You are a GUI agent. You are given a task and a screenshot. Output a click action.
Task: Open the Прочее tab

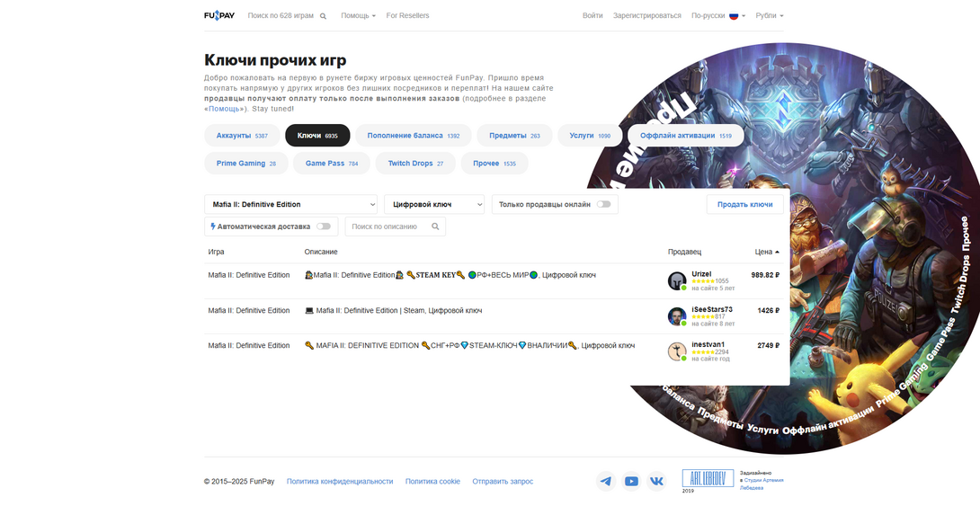494,163
